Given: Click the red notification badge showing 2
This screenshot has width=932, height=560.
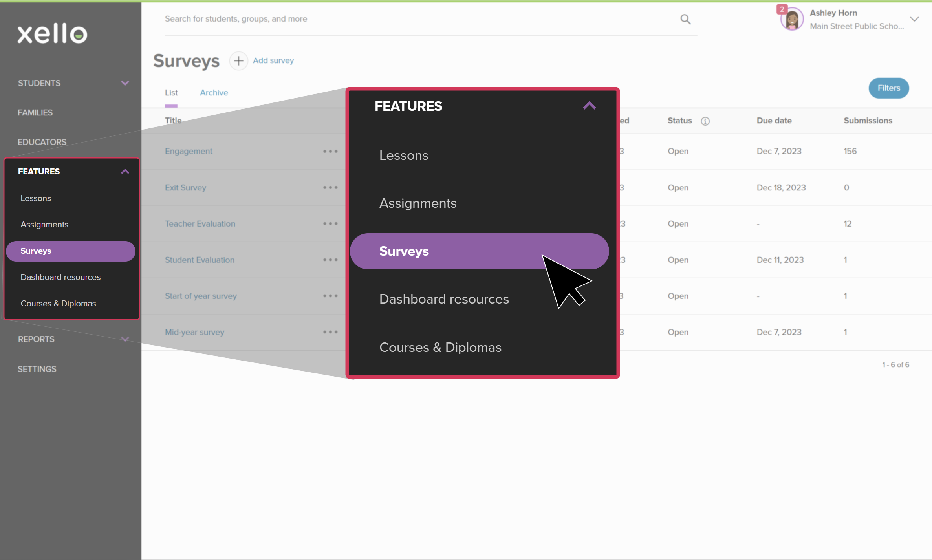Looking at the screenshot, I should [x=782, y=9].
